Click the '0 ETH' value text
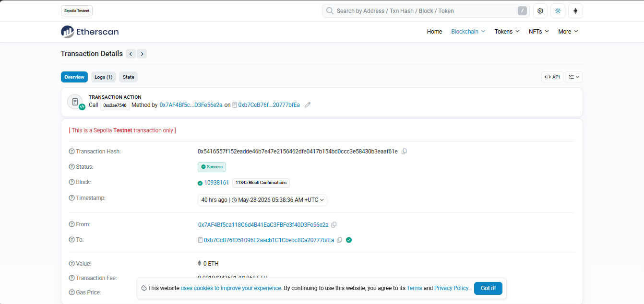This screenshot has height=304, width=644. (x=211, y=264)
